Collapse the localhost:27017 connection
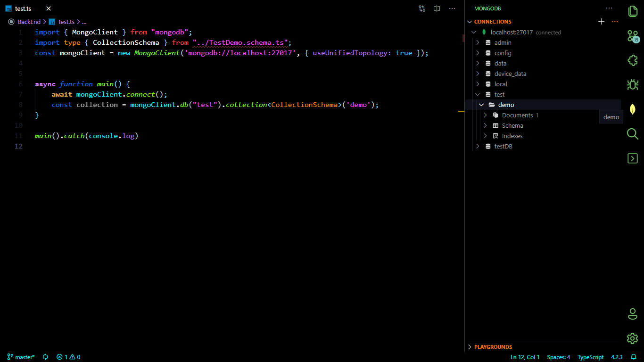644x362 pixels. coord(474,33)
